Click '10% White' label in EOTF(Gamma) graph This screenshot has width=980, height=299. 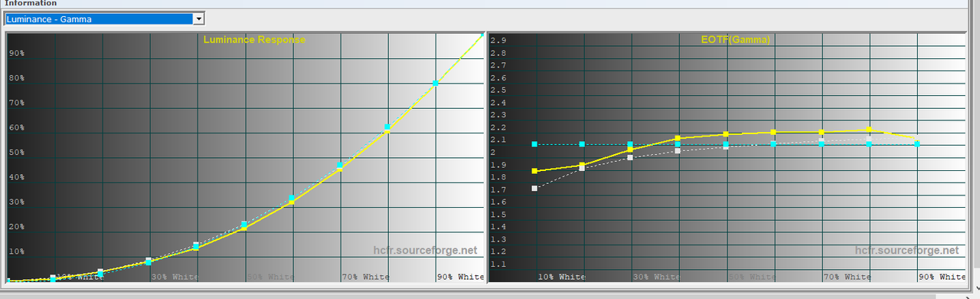coord(561,277)
